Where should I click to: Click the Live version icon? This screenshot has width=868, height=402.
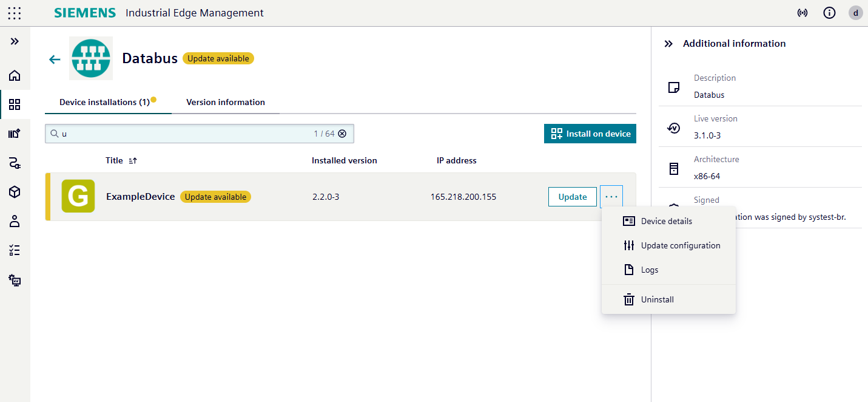click(x=673, y=128)
